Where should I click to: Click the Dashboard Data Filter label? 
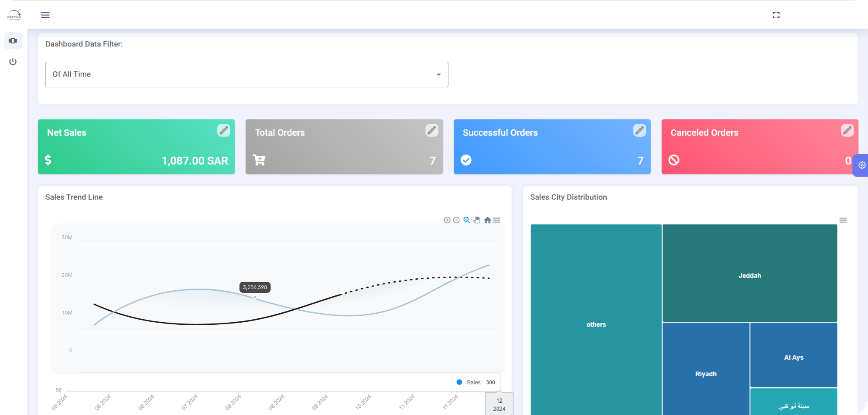[x=84, y=44]
